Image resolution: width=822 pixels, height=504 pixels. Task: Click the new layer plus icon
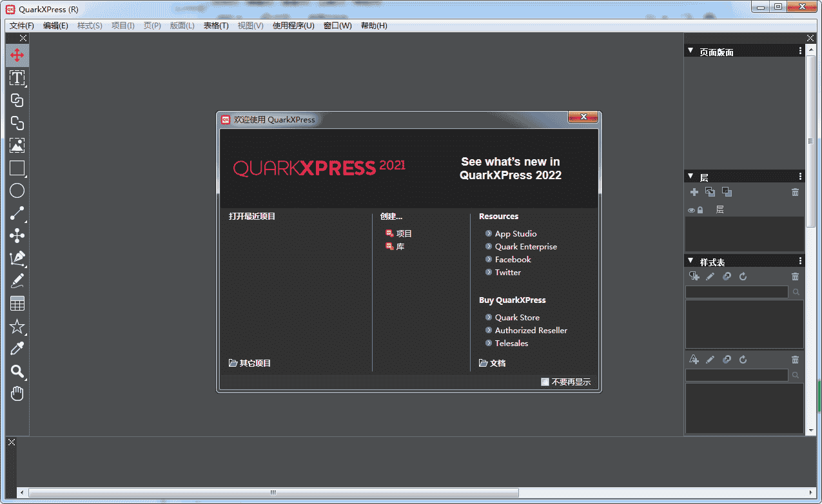[694, 191]
